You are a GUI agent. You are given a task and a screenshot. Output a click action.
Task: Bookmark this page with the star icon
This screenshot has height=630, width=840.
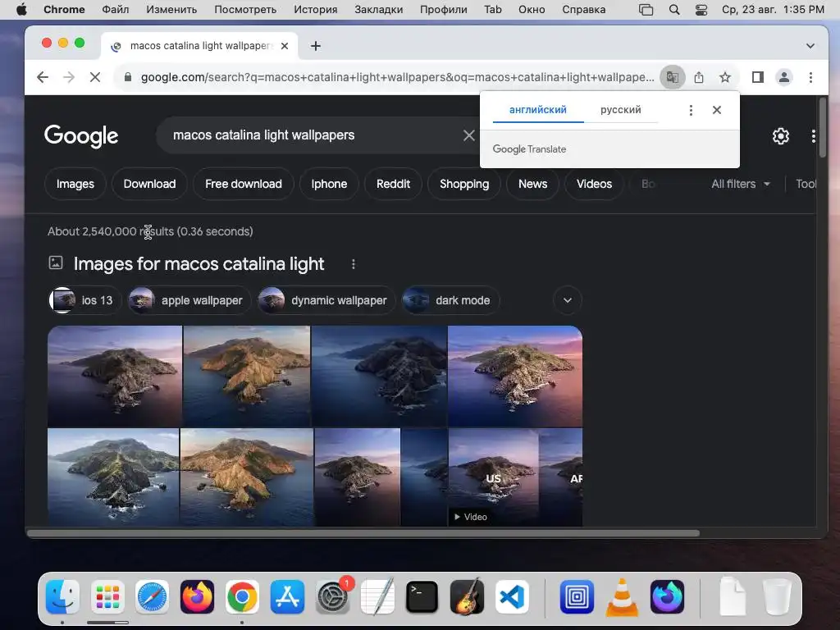tap(725, 77)
